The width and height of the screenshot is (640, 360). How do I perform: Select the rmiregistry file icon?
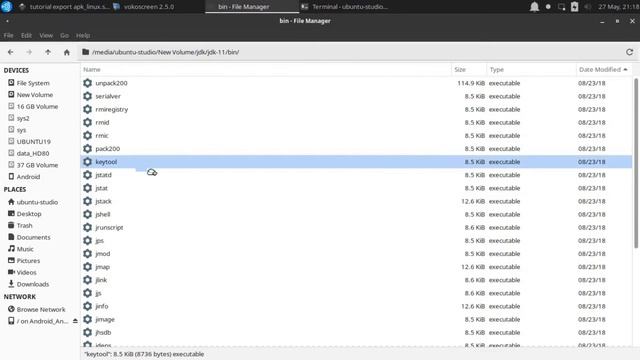click(87, 109)
